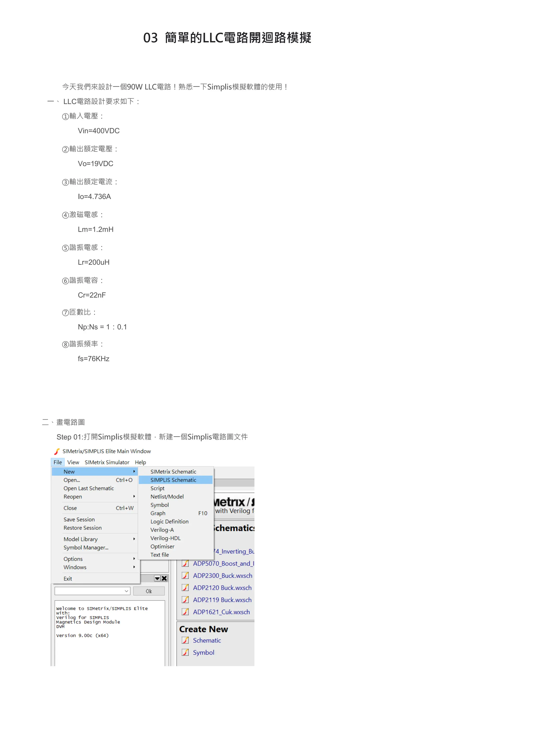This screenshot has width=534, height=756.
Task: Click the ADP1621_Cuk.wxsch file icon
Action: [x=185, y=612]
